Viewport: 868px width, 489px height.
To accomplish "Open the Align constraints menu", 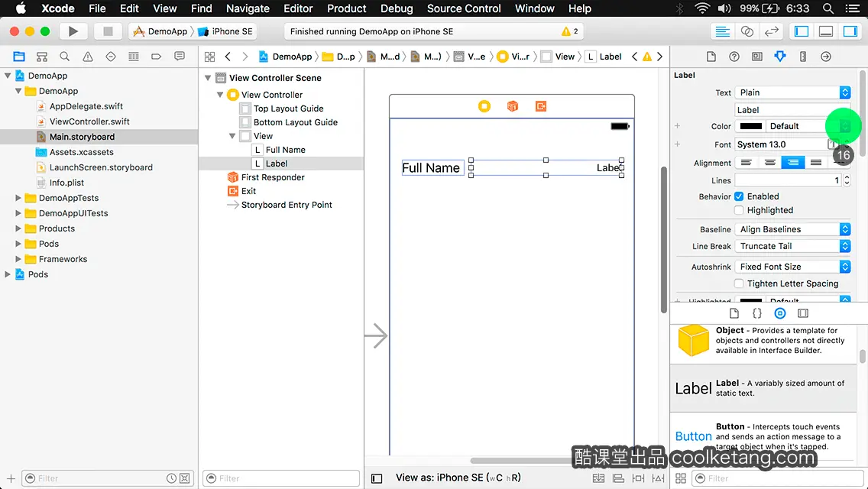I will [618, 478].
